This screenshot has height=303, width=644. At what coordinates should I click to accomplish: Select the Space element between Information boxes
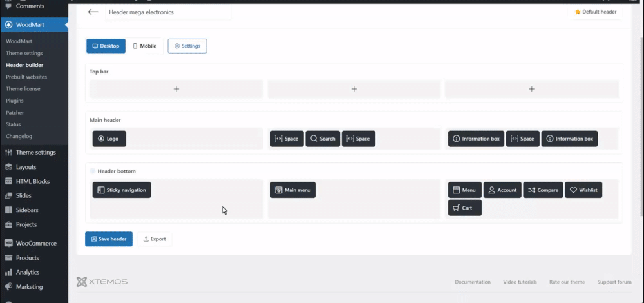point(523,139)
